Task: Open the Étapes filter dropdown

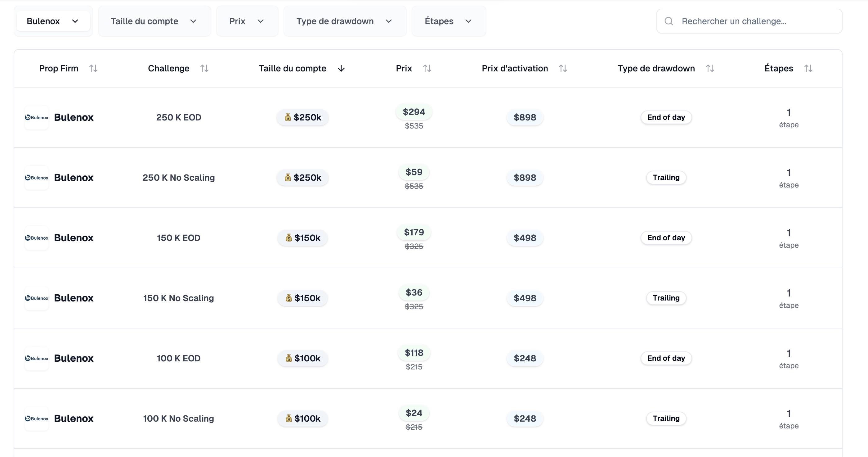Action: point(448,21)
